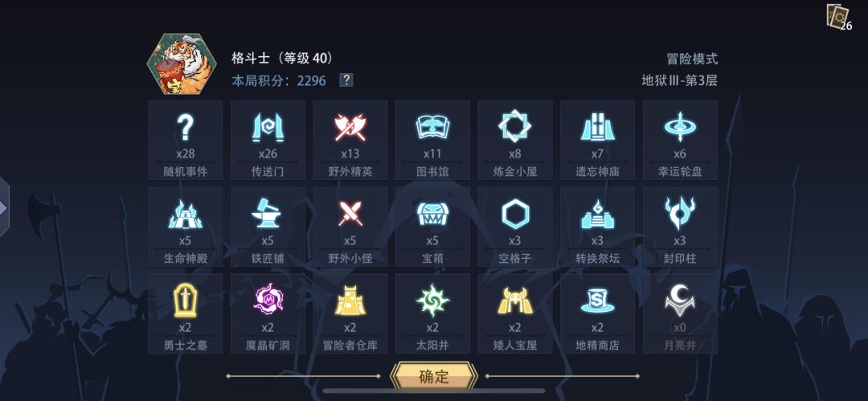
Task: Select the 铁匠铺 anvil icon
Action: [x=268, y=214]
